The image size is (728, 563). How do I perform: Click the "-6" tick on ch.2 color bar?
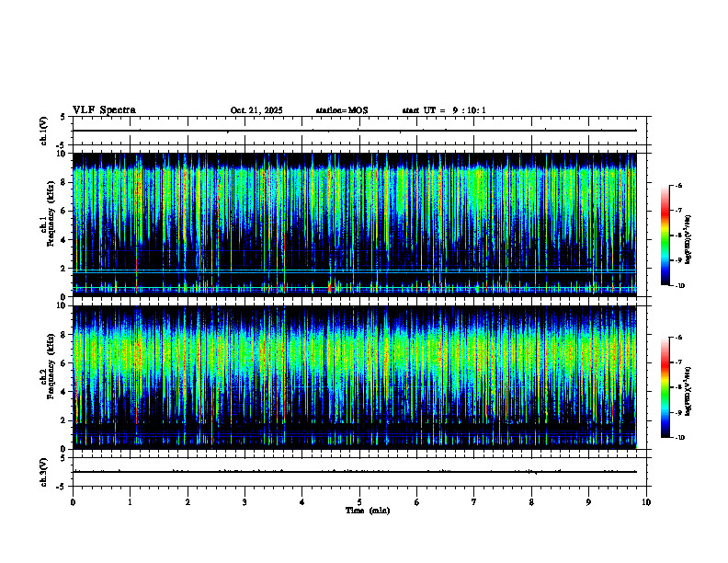pos(678,338)
